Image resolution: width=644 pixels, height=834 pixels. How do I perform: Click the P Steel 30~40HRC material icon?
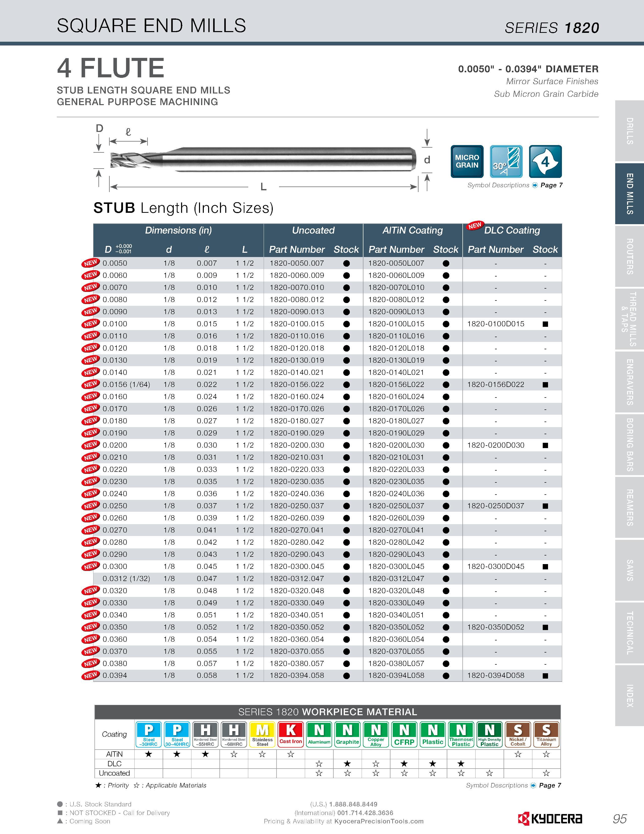pos(177,734)
